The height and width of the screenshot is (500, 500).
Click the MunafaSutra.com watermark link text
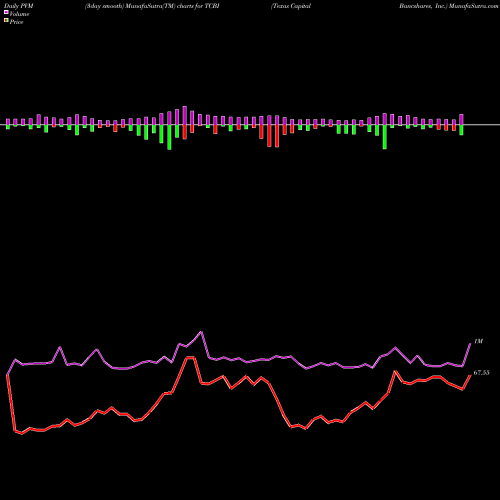tap(473, 6)
